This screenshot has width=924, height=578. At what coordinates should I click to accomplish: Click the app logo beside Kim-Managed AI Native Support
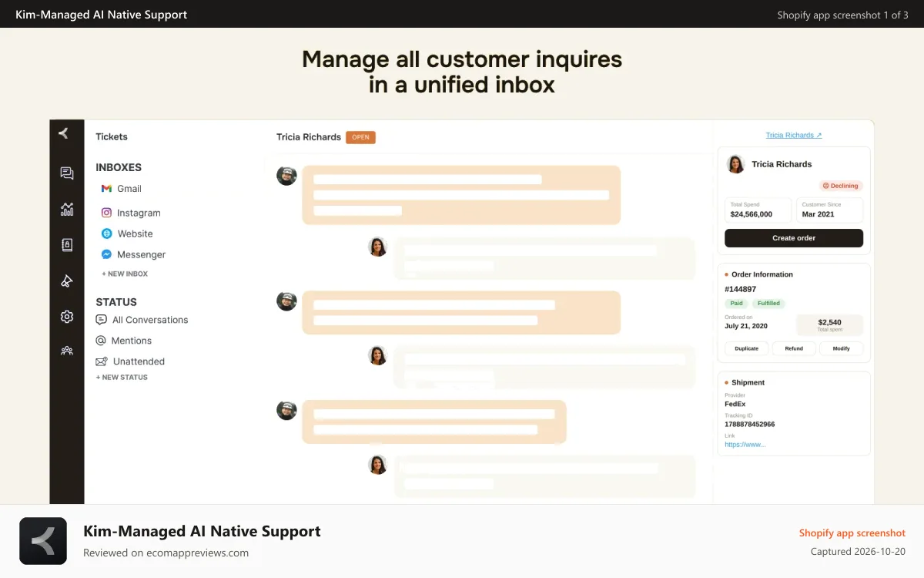tap(43, 541)
